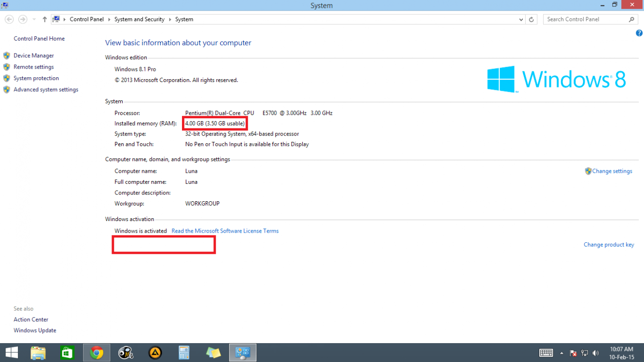644x362 pixels.
Task: Click the Action Center flag tray icon
Action: coord(574,353)
